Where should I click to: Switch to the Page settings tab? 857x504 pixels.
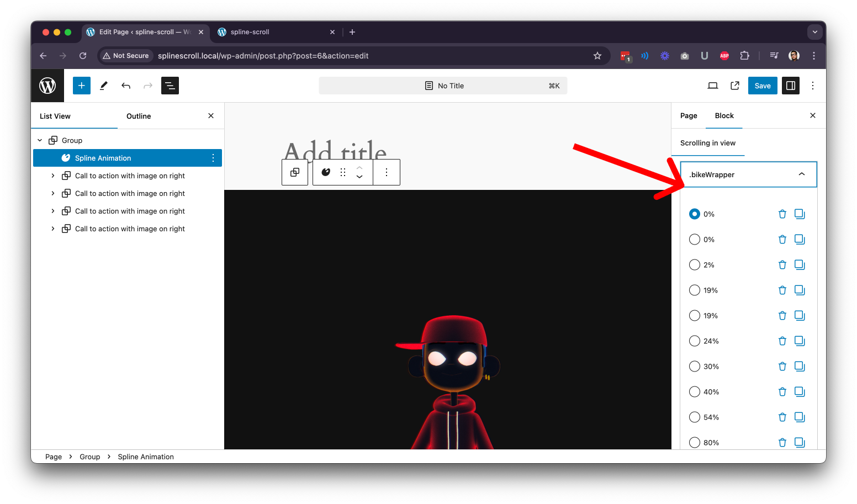tap(689, 115)
